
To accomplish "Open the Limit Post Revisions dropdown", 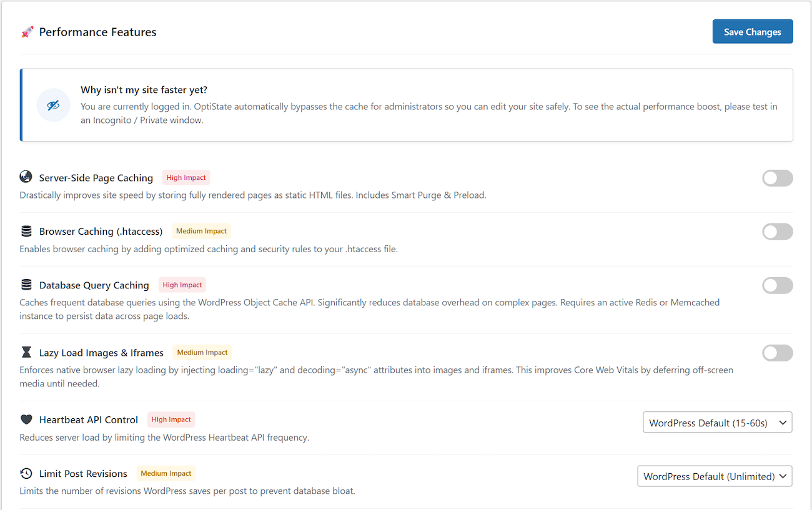I will 715,476.
